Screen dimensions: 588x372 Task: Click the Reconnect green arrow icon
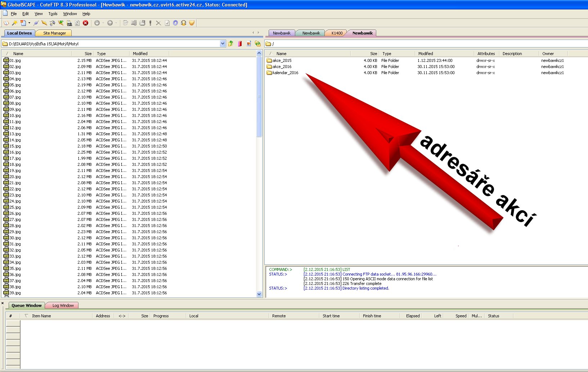coord(60,23)
